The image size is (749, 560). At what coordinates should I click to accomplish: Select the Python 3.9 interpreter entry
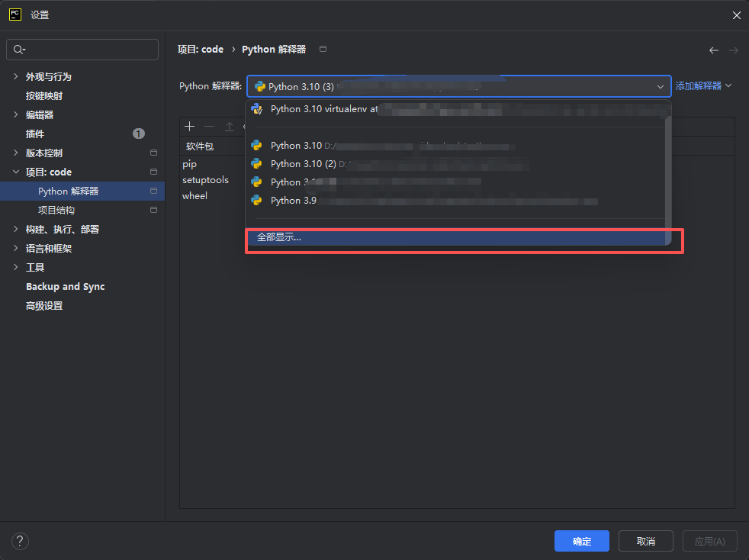(455, 200)
